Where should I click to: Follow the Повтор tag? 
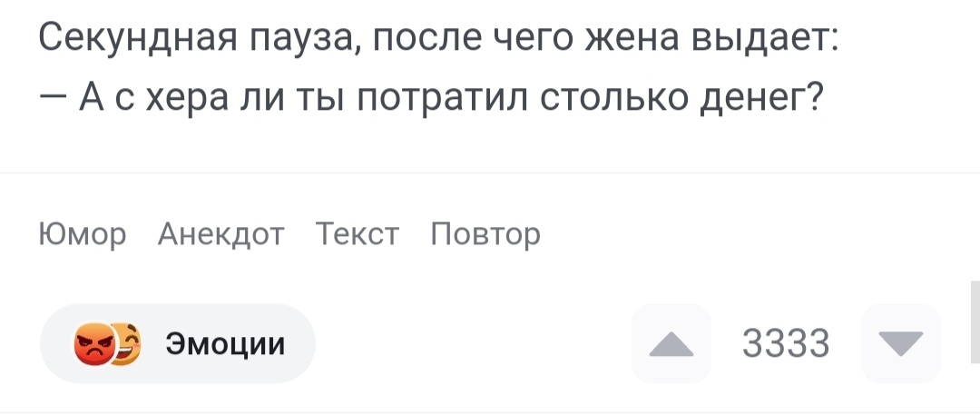click(x=485, y=234)
